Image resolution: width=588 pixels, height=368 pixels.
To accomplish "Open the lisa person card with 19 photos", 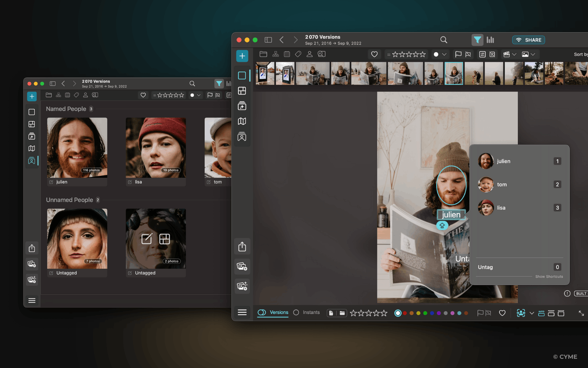I will (156, 151).
